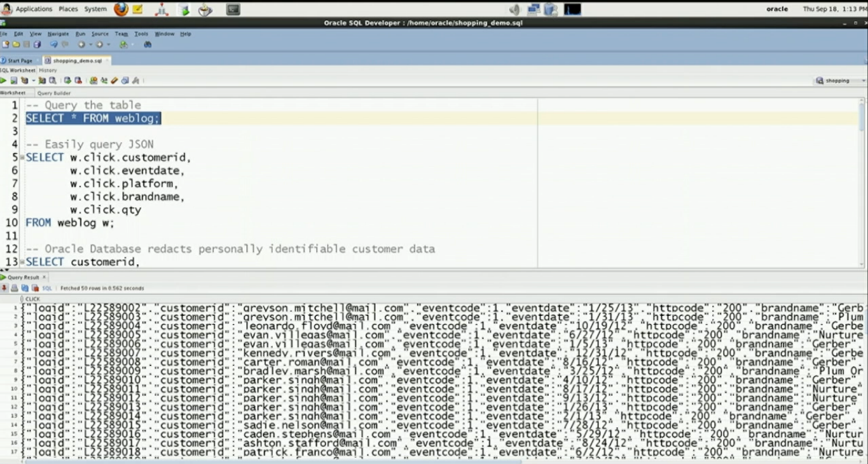Click the print icon in Query Result
868x464 pixels.
coord(14,288)
